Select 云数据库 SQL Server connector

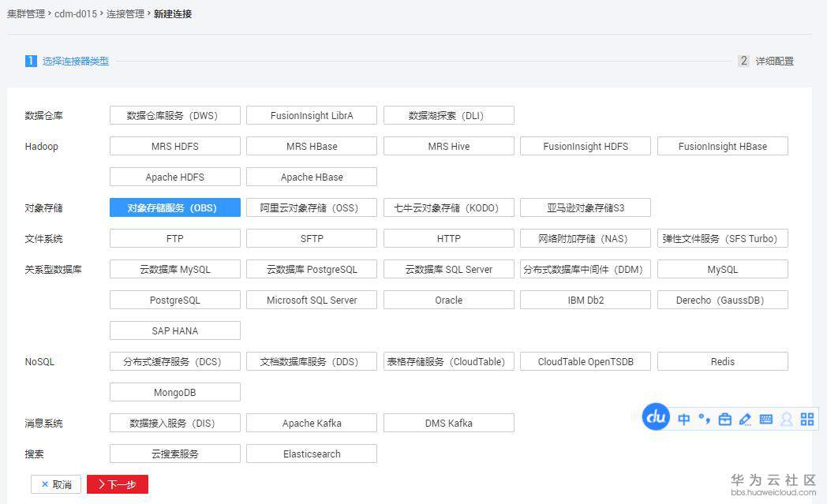[449, 270]
